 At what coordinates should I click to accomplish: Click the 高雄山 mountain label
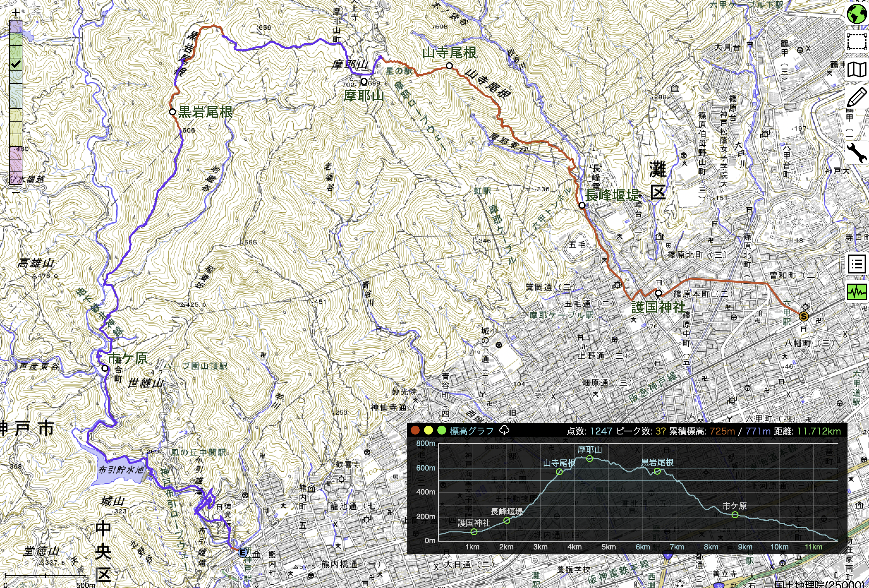click(x=35, y=263)
